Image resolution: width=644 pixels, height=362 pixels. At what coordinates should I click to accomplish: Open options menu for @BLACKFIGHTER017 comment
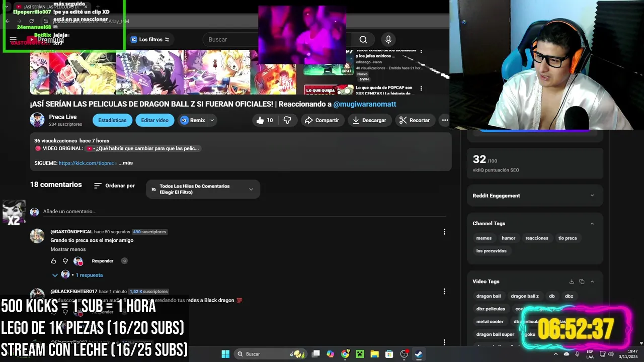point(444,292)
